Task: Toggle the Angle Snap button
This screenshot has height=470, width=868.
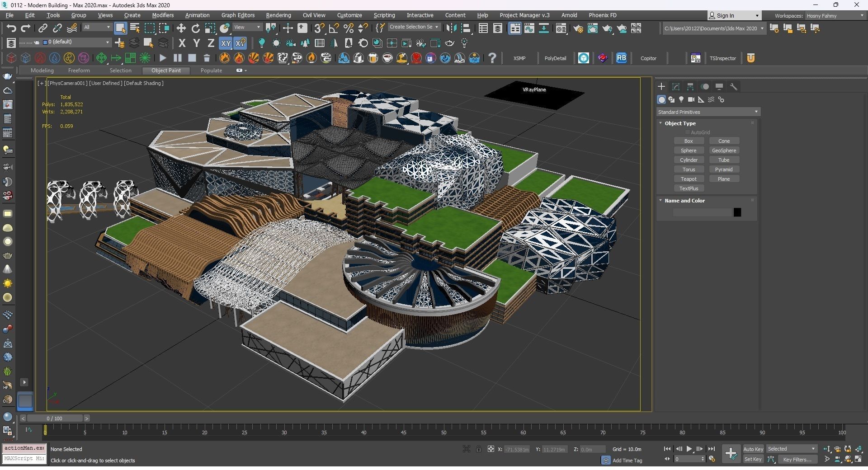Action: pyautogui.click(x=334, y=28)
